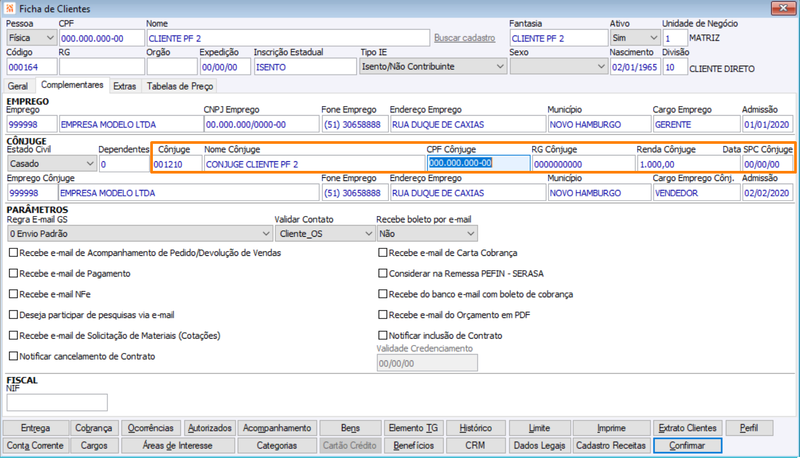The image size is (800, 458).
Task: Click the Entrega button
Action: click(x=35, y=428)
